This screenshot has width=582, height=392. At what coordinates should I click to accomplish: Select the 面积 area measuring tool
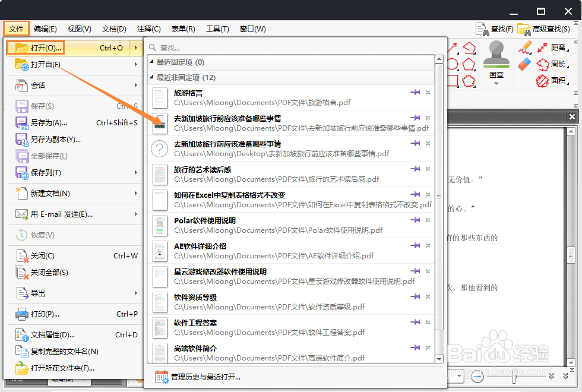coord(553,80)
